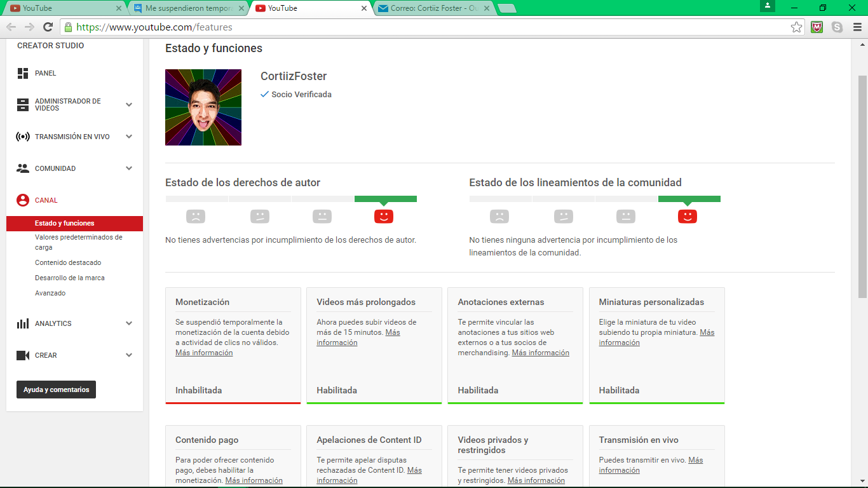Open the Panel dashboard icon in sidebar
Image resolution: width=868 pixels, height=488 pixels.
coord(23,73)
